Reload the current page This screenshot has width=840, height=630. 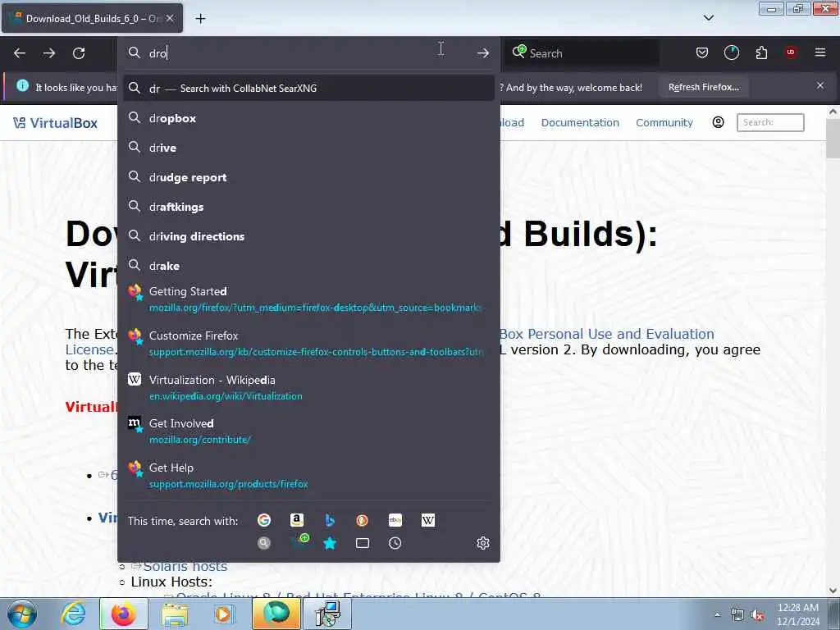79,53
